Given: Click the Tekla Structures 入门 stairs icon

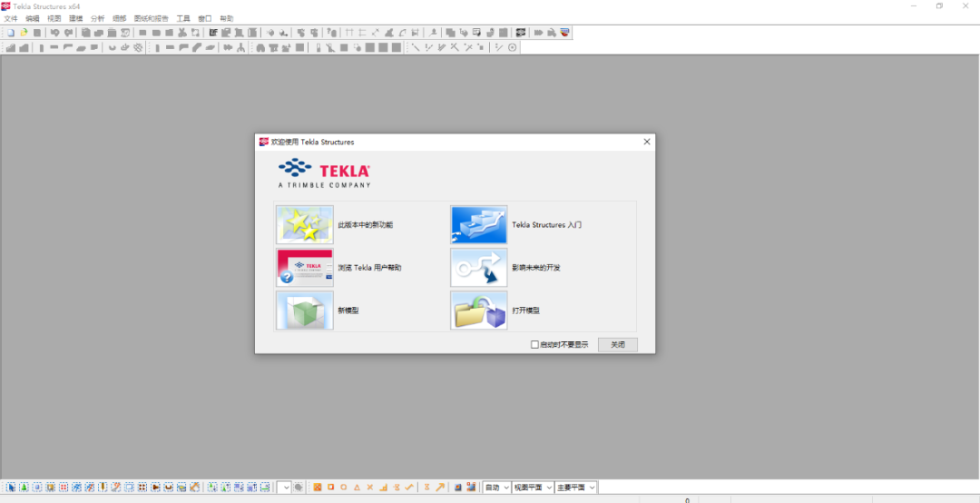Looking at the screenshot, I should [478, 225].
